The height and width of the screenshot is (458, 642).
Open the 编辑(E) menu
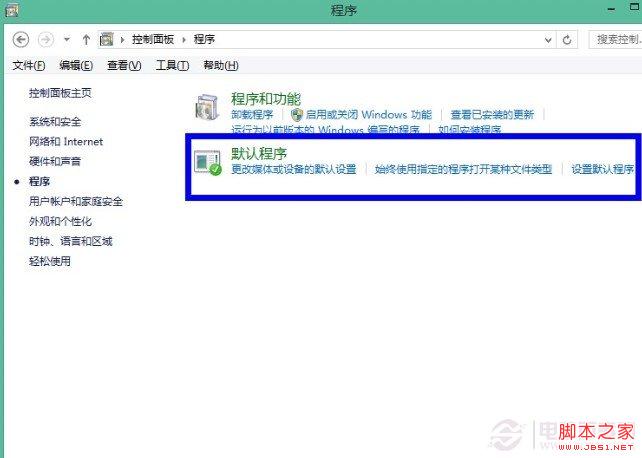(x=76, y=65)
